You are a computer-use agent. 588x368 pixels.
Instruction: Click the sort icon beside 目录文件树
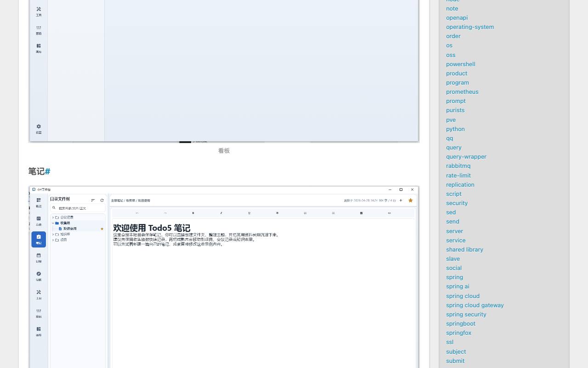[x=93, y=200]
